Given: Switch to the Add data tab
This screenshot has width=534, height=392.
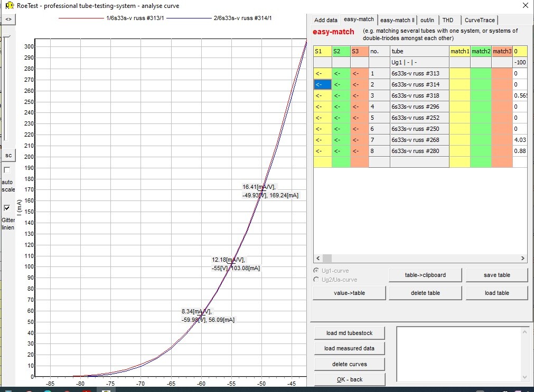Looking at the screenshot, I should click(x=325, y=20).
